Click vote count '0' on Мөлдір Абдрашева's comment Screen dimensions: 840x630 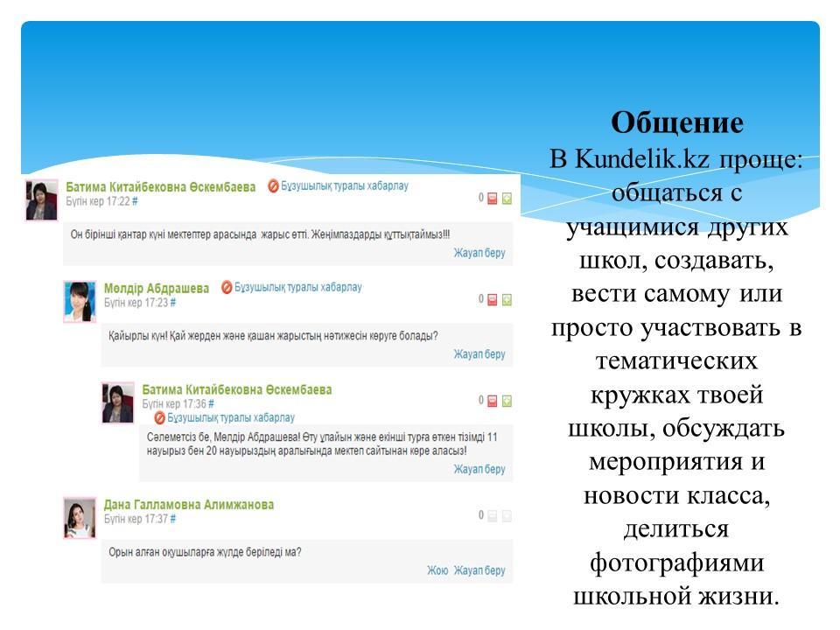[x=481, y=299]
